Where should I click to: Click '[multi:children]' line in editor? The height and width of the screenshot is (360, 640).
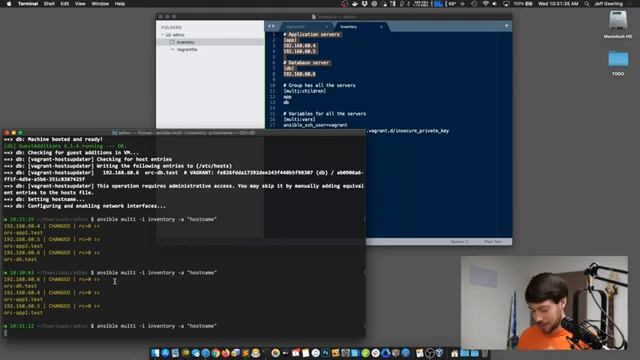pos(304,91)
